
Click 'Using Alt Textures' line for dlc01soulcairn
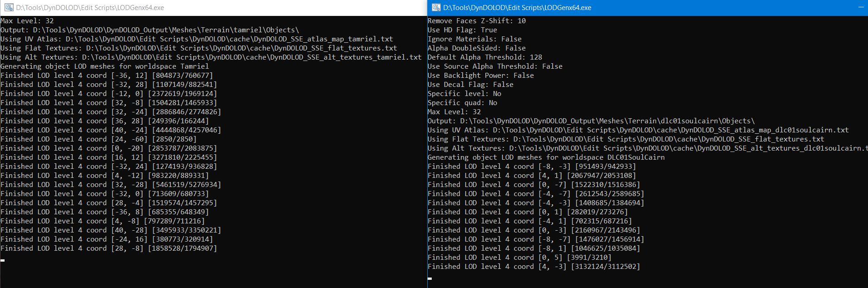(x=648, y=148)
